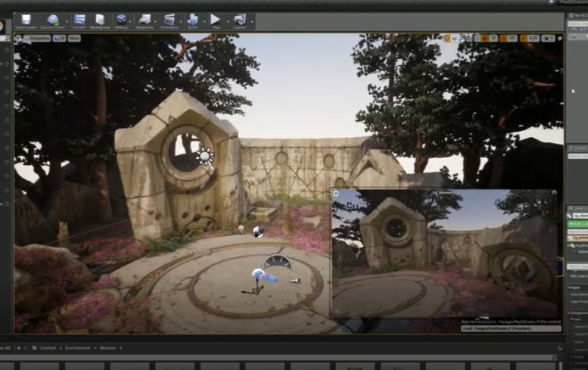This screenshot has width=588, height=370.
Task: Open the Lit view mode menu
Action: pos(59,39)
